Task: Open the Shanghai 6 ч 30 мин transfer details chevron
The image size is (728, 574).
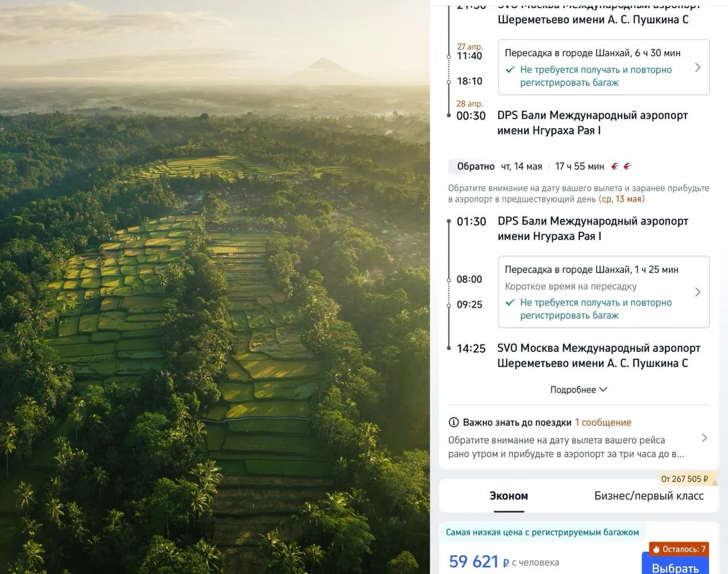Action: (x=698, y=68)
